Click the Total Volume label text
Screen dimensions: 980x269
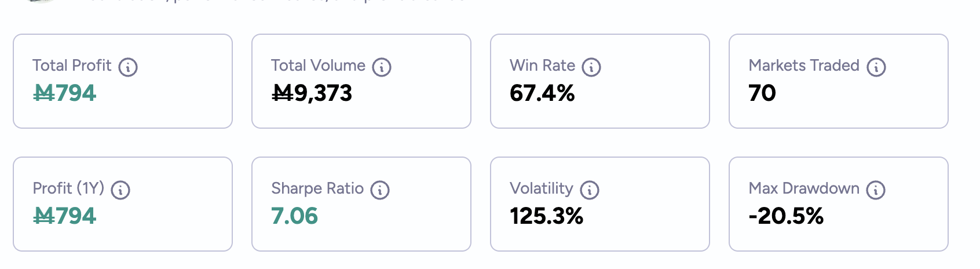tap(318, 66)
